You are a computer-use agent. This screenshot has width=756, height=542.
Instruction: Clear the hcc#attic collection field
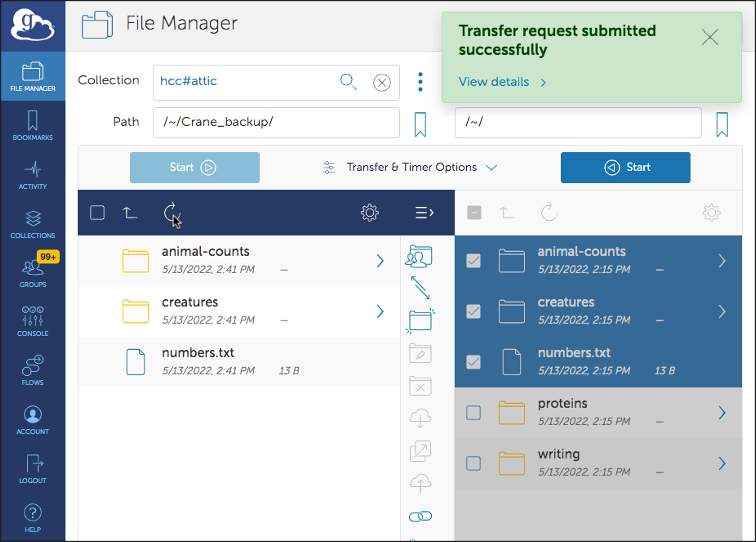(x=381, y=83)
